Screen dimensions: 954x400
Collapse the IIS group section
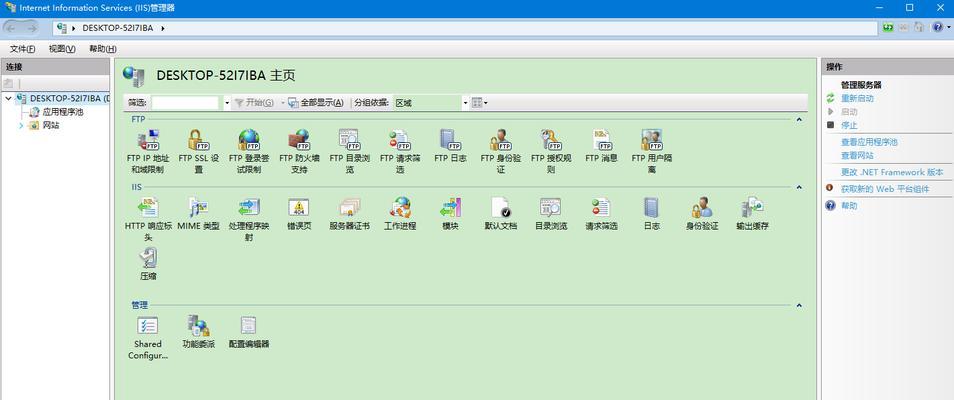(799, 187)
